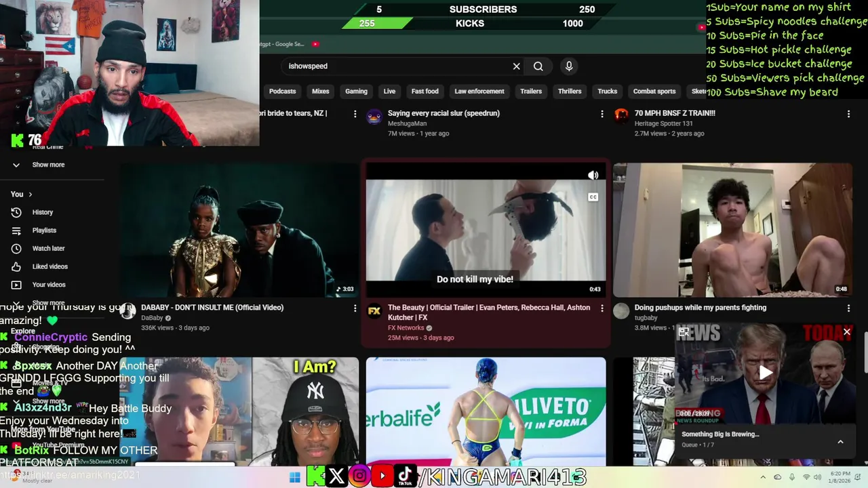
Task: Open options menu for 70 MPH BNSF Z TRAIN
Action: tap(848, 115)
